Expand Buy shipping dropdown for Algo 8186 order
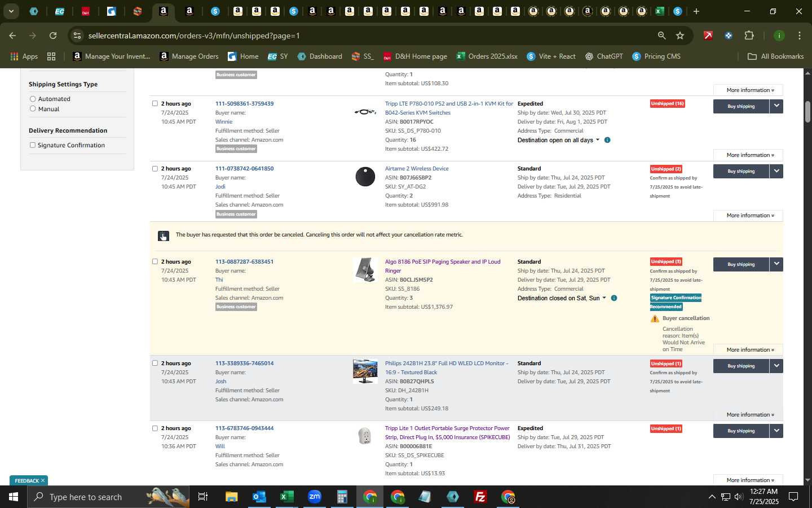Image resolution: width=812 pixels, height=508 pixels. (x=776, y=264)
